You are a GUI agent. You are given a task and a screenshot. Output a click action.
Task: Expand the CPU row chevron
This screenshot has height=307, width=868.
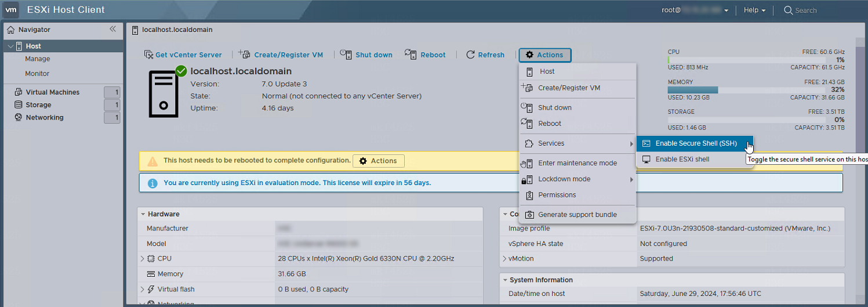click(x=143, y=259)
